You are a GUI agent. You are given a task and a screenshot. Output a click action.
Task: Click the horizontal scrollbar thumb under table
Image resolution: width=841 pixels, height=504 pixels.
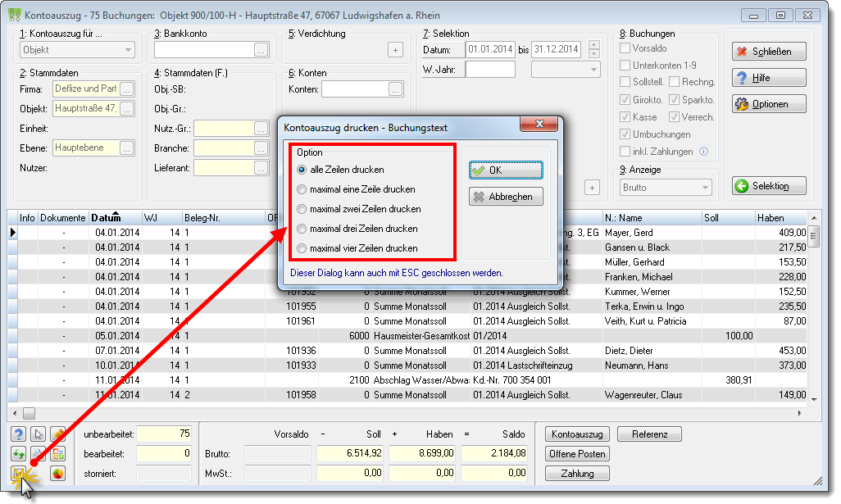[29, 413]
